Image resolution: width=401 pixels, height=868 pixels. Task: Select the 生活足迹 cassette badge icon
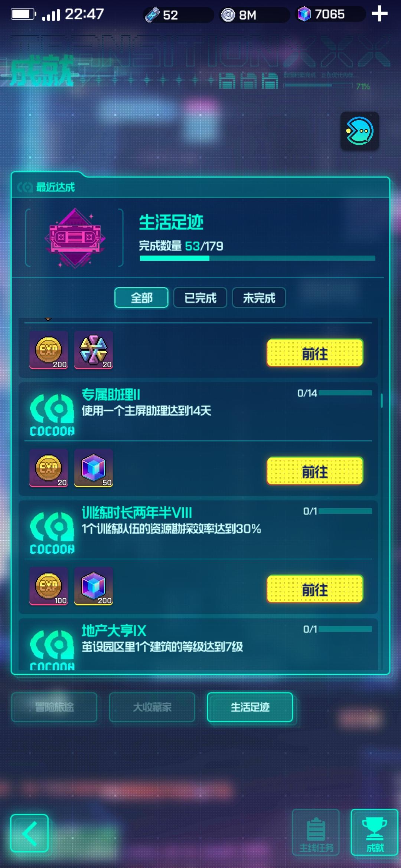[x=75, y=238]
